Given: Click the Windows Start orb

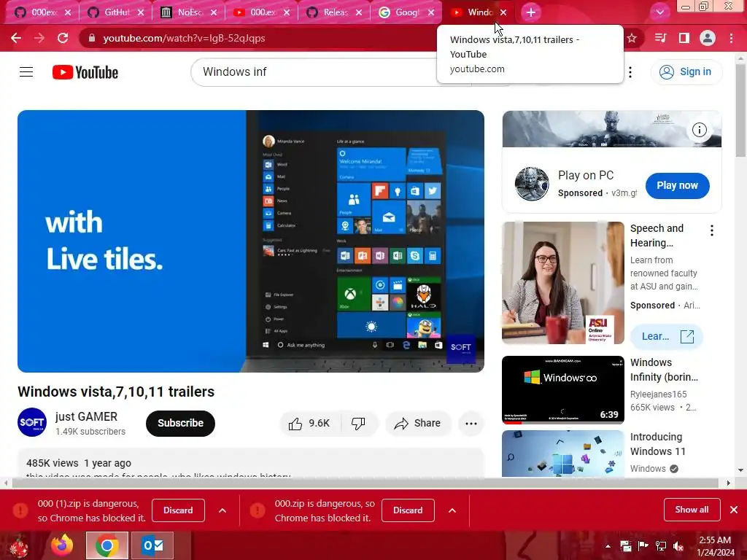Looking at the screenshot, I should 20,546.
